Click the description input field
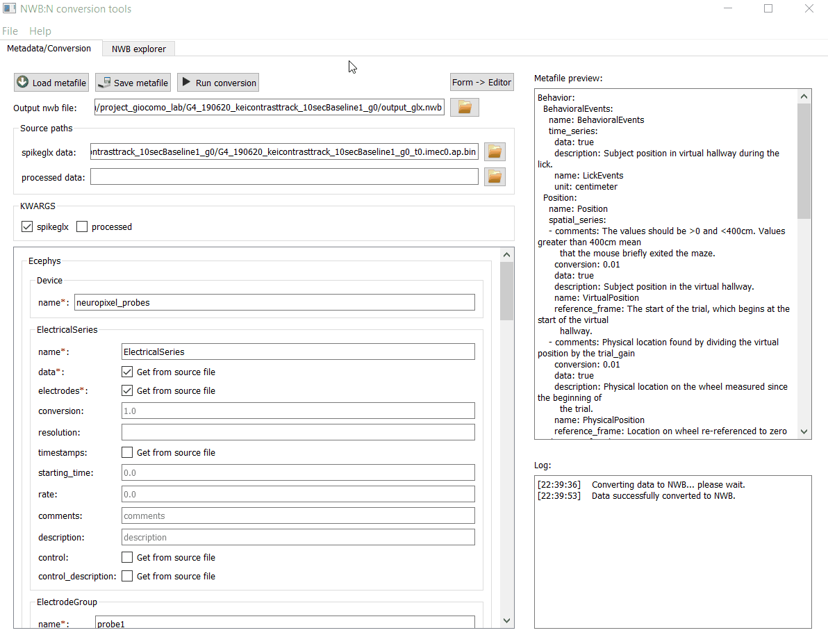 299,537
